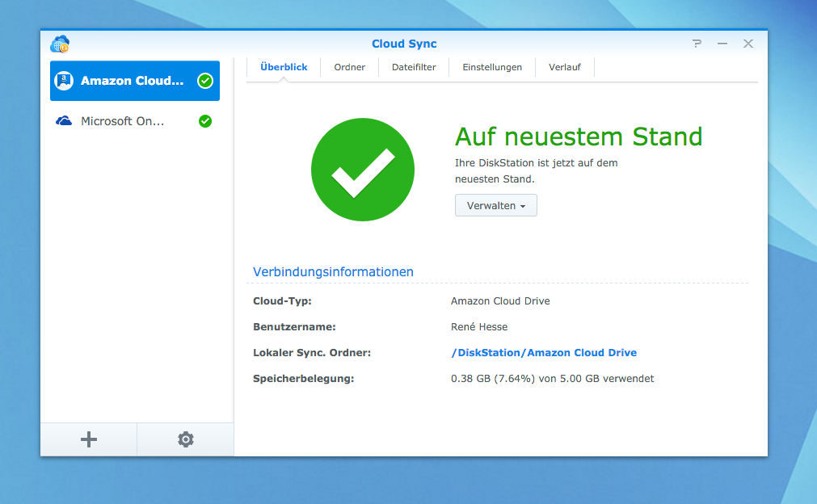Open the /DiskStation/Amazon Cloud Drive folder link
817x504 pixels.
tap(544, 352)
